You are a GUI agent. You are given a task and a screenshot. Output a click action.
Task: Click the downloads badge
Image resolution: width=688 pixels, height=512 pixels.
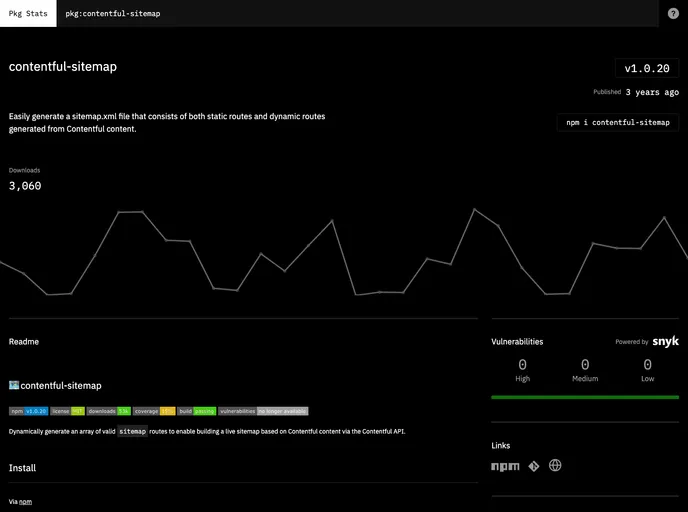(x=109, y=411)
